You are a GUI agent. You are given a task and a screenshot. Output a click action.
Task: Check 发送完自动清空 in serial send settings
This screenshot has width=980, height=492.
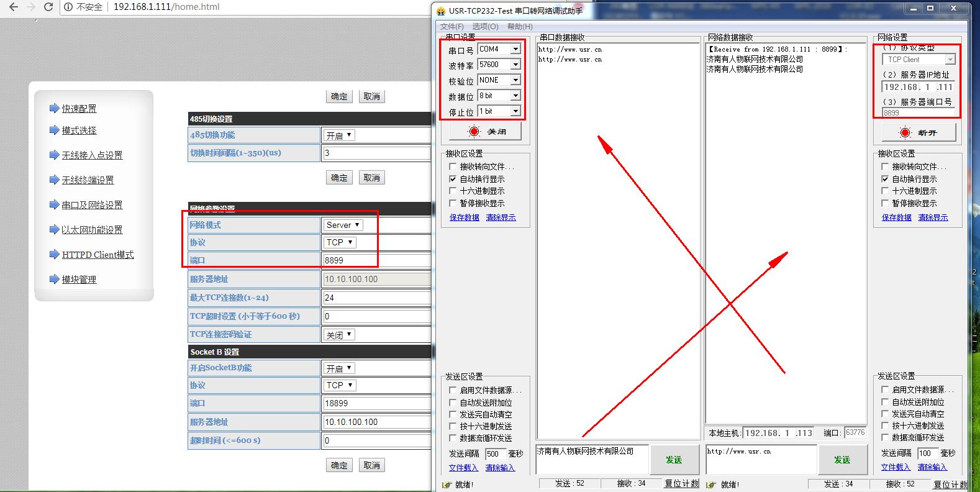[453, 414]
